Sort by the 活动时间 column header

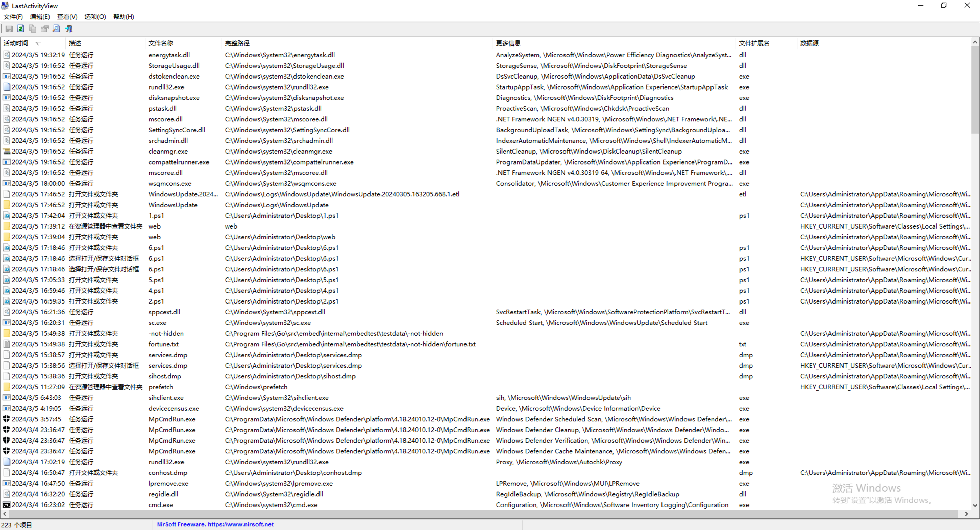(16, 43)
